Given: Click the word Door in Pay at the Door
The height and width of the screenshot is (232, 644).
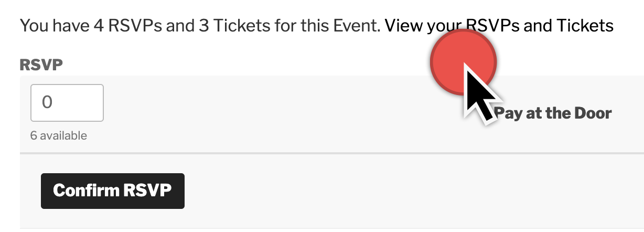Looking at the screenshot, I should [x=593, y=113].
